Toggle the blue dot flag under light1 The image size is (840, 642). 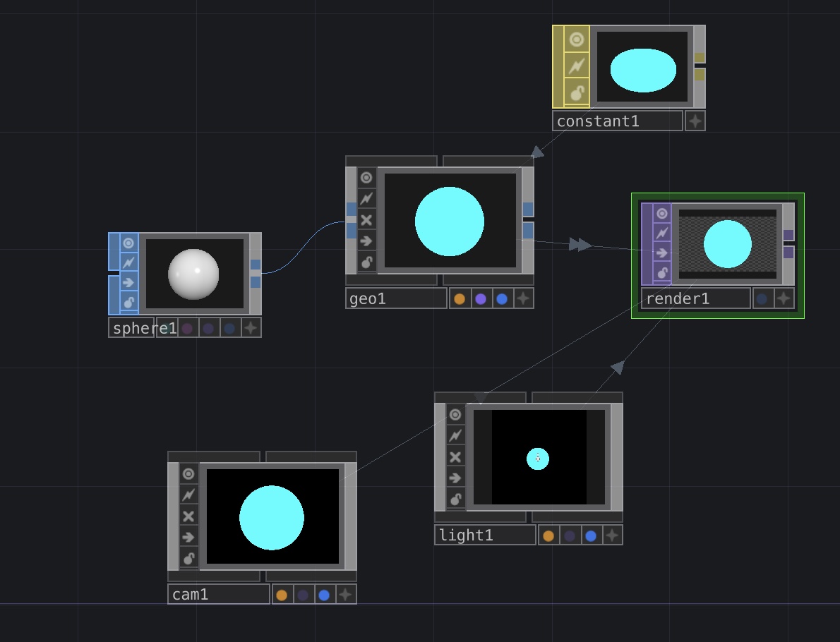[591, 535]
